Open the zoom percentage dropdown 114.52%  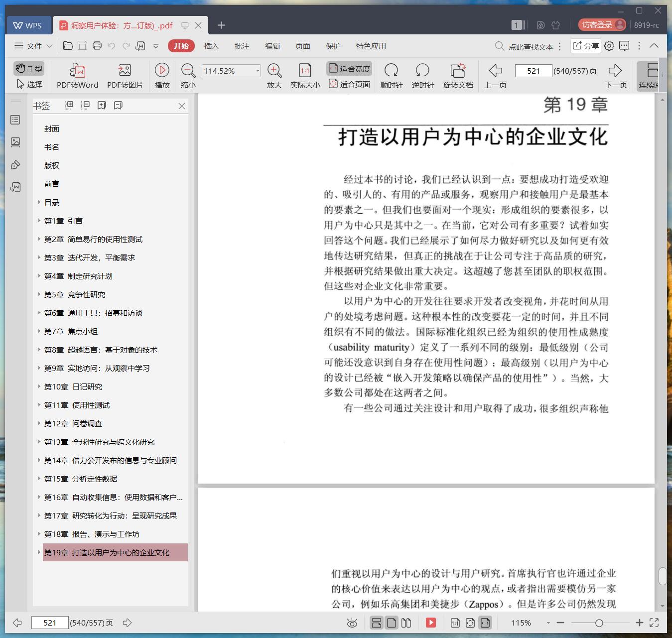click(x=257, y=71)
